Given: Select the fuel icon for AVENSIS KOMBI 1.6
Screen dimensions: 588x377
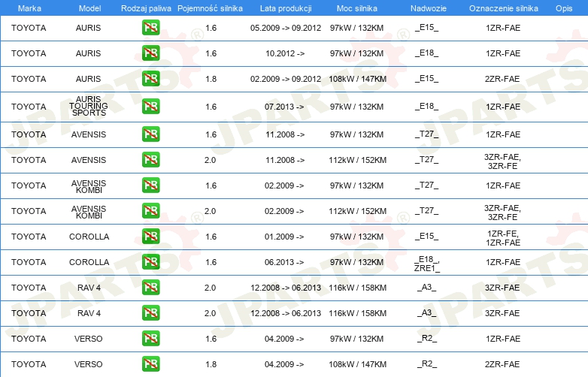Looking at the screenshot, I should pyautogui.click(x=150, y=185).
